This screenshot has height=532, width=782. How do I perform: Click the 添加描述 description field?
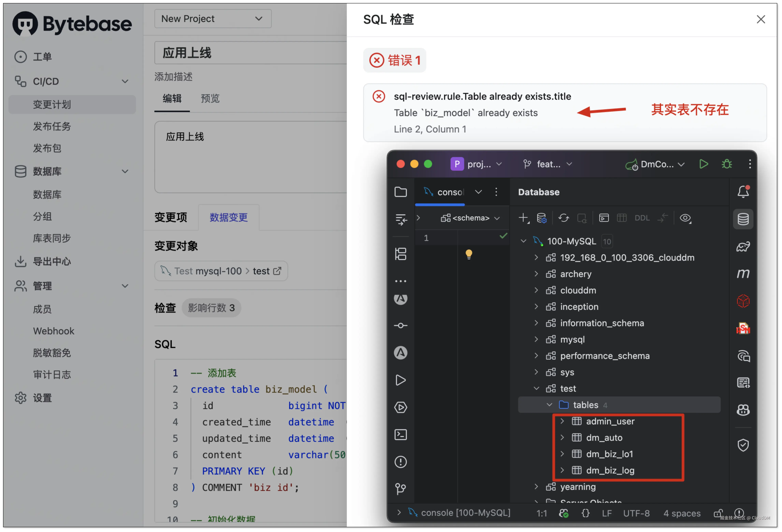(174, 77)
